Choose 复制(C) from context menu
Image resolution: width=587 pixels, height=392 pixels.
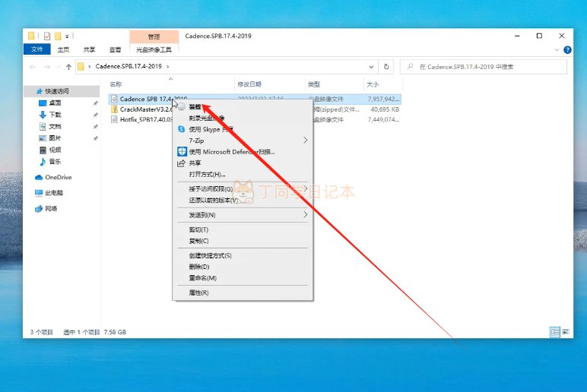pyautogui.click(x=198, y=241)
